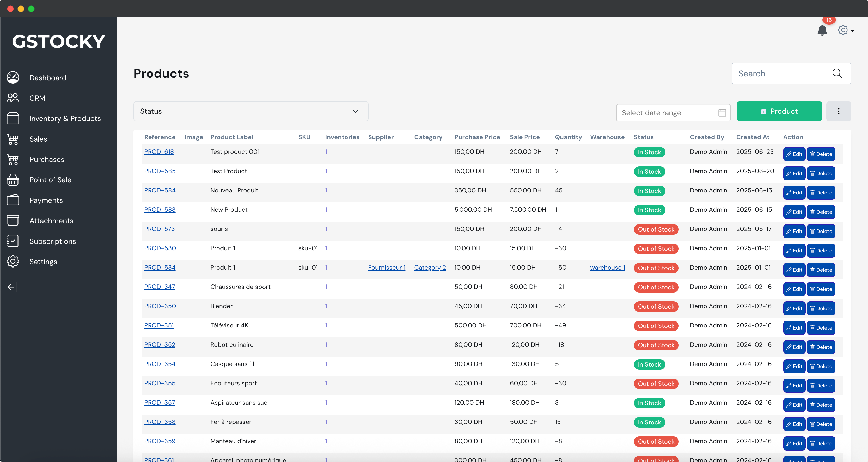The height and width of the screenshot is (462, 868).
Task: Click the Dashboard gauge icon in sidebar
Action: (x=13, y=77)
